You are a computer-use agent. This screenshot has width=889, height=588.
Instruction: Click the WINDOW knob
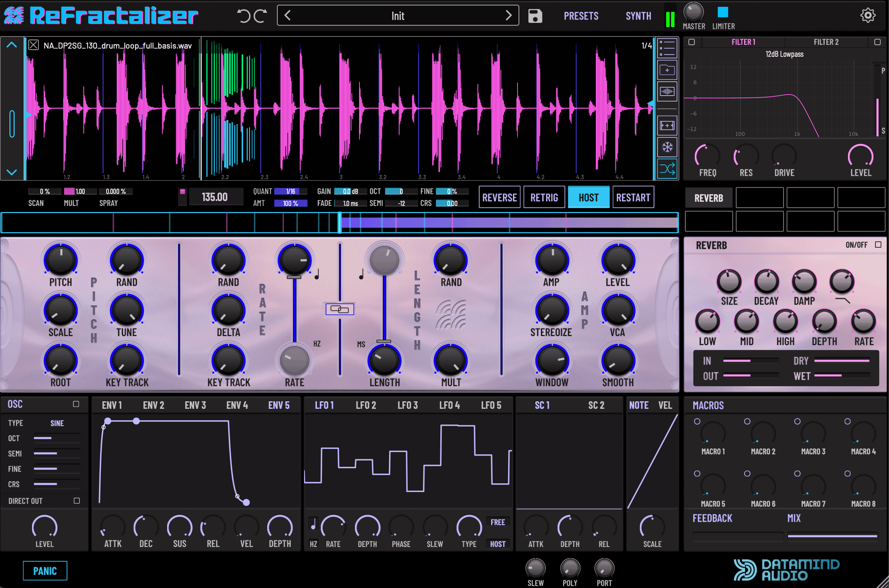tap(552, 361)
